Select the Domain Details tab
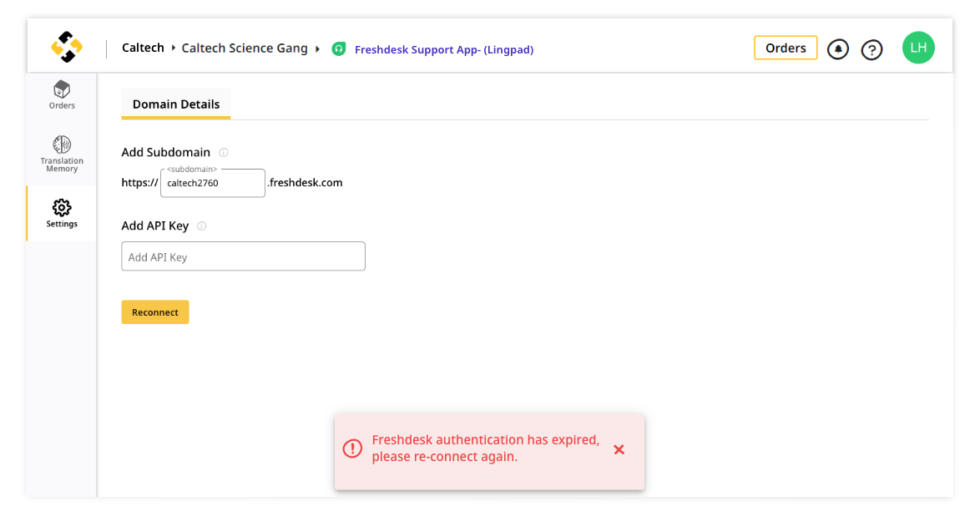The width and height of the screenshot is (980, 527). [x=175, y=104]
